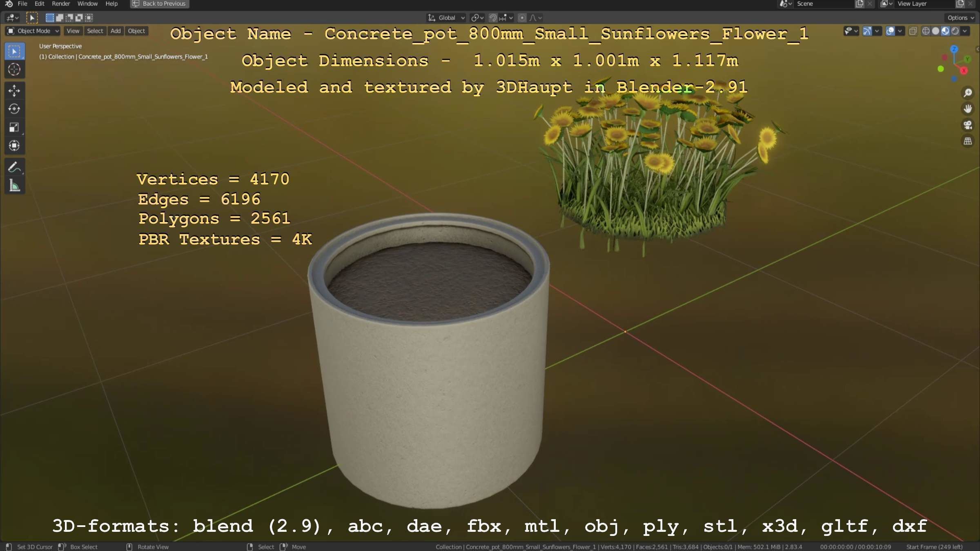Select the Measure tool
This screenshot has height=551, width=980.
[14, 186]
